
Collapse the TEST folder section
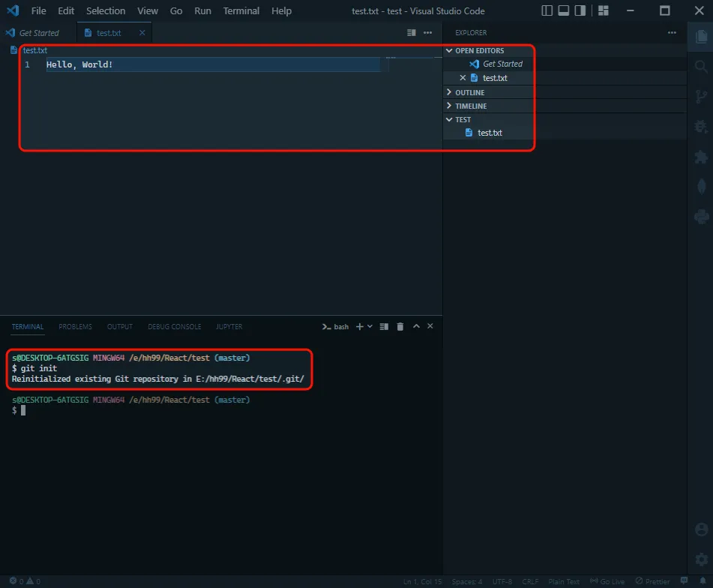(x=449, y=119)
